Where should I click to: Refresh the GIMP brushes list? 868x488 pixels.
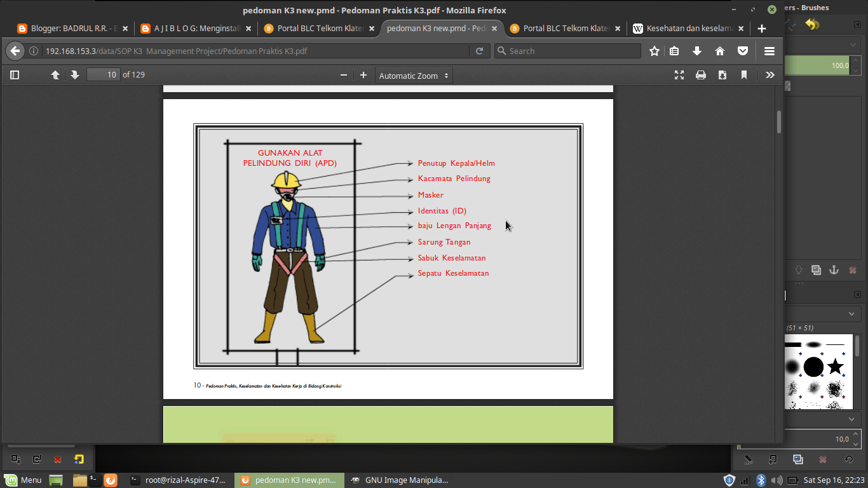tap(848, 459)
